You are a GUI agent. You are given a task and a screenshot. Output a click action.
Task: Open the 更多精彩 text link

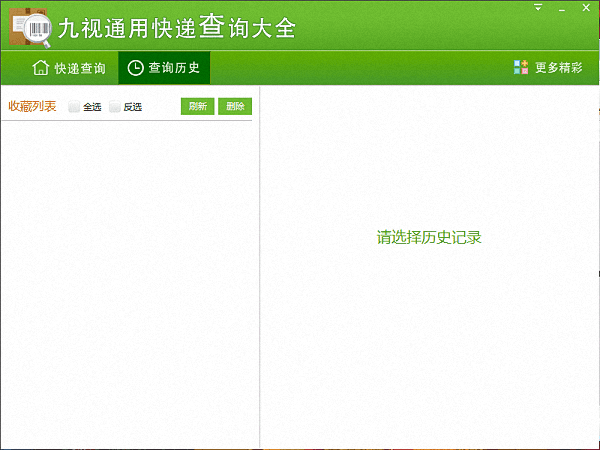point(559,68)
